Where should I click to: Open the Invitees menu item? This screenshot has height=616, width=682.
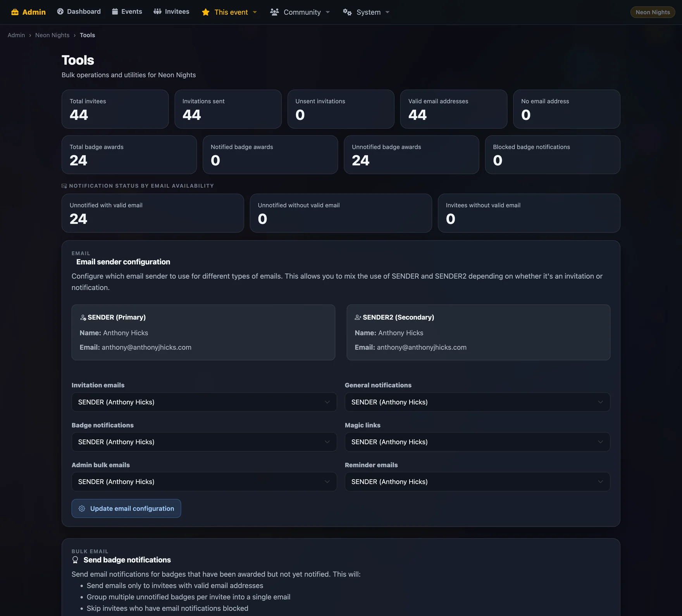[172, 12]
